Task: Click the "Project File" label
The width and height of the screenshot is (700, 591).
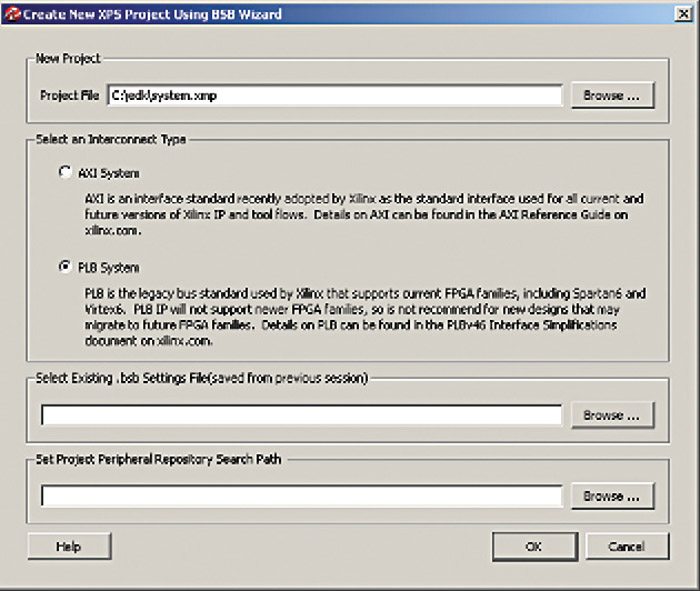Action: click(69, 95)
